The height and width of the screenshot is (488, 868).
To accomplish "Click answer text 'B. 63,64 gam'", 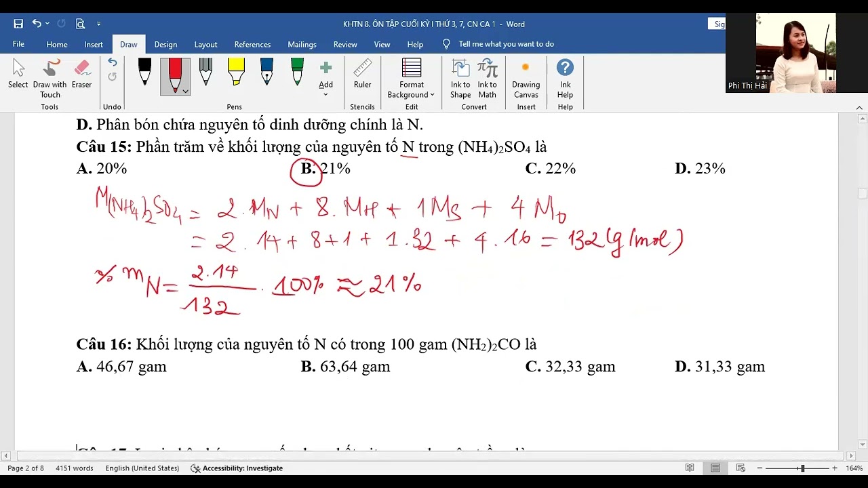I will [345, 367].
